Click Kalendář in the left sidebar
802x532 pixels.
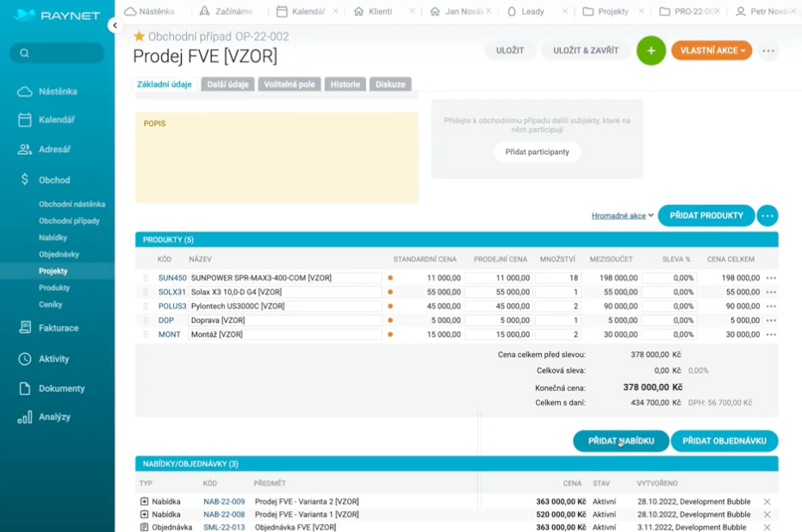pos(56,120)
